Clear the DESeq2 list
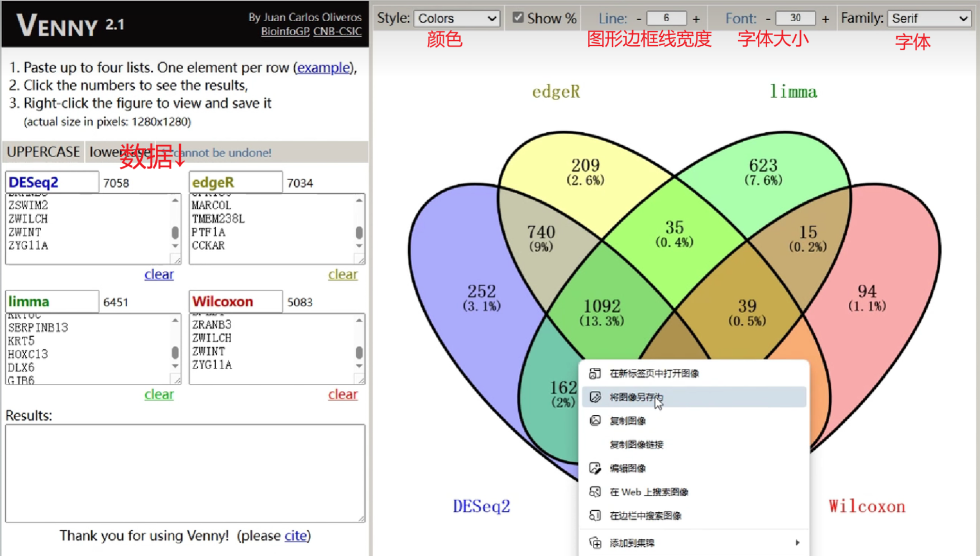The height and width of the screenshot is (556, 980). pos(159,274)
